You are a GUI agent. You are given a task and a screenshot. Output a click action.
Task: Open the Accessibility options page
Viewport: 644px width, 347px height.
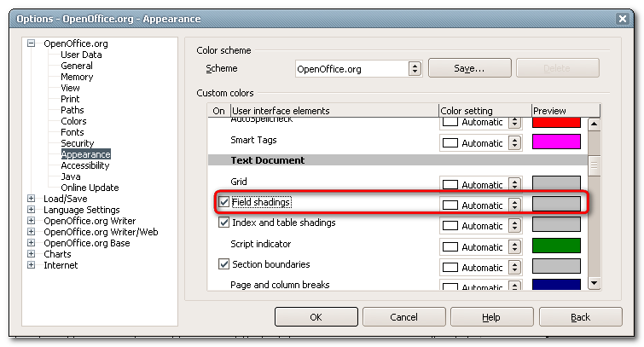tap(85, 165)
